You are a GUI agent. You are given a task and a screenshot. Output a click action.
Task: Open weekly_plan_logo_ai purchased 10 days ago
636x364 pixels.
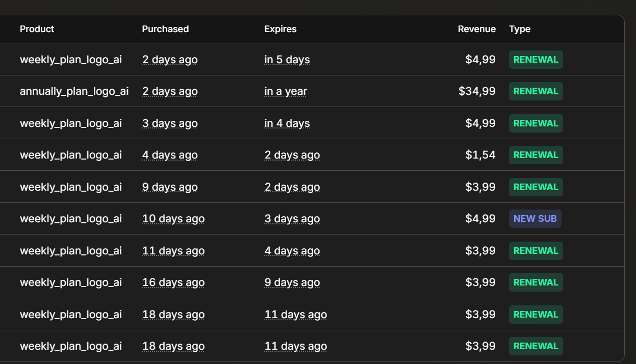[71, 219]
